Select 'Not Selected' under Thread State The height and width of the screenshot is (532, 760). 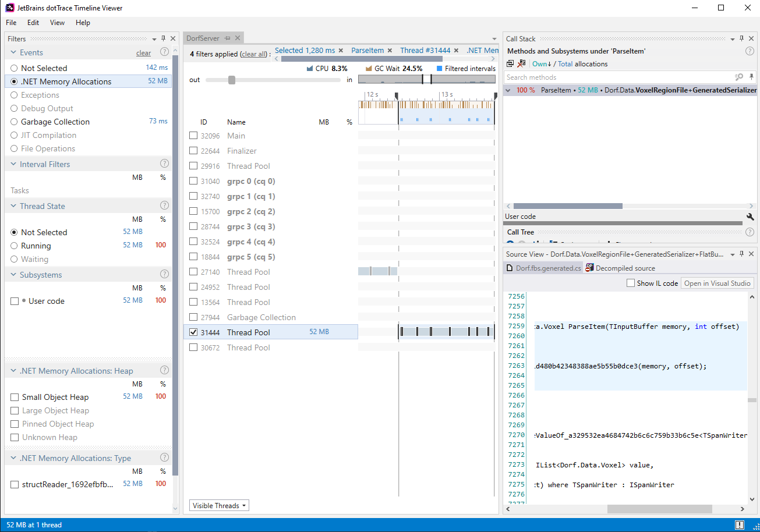pos(15,232)
